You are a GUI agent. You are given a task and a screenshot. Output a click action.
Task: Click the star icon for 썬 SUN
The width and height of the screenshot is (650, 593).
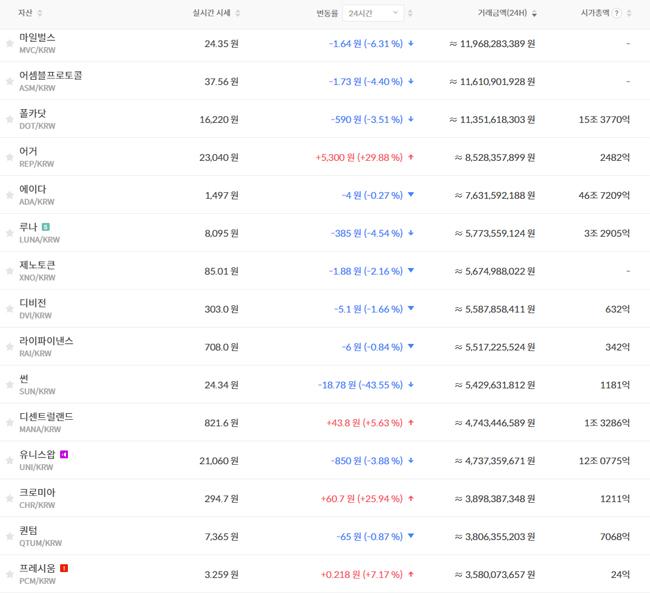pyautogui.click(x=10, y=386)
